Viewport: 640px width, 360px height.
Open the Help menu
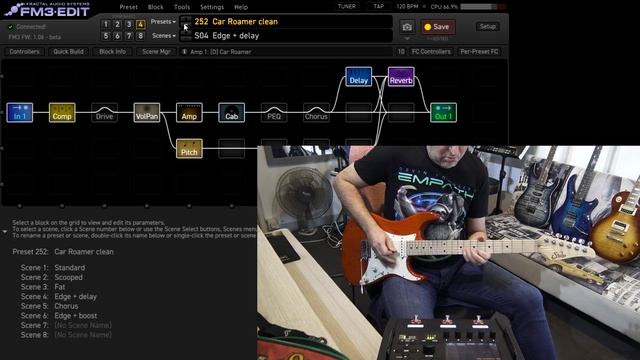pos(241,7)
